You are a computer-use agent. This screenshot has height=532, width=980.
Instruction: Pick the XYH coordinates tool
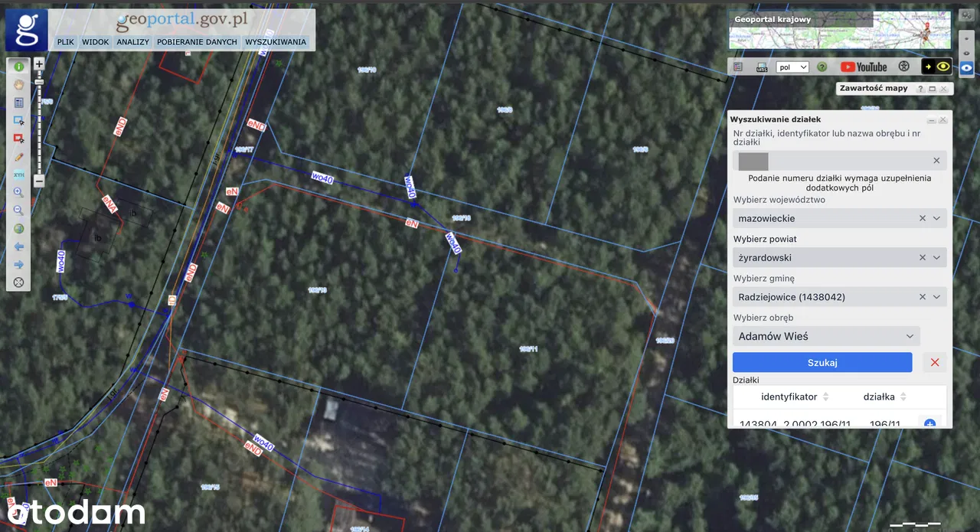18,175
